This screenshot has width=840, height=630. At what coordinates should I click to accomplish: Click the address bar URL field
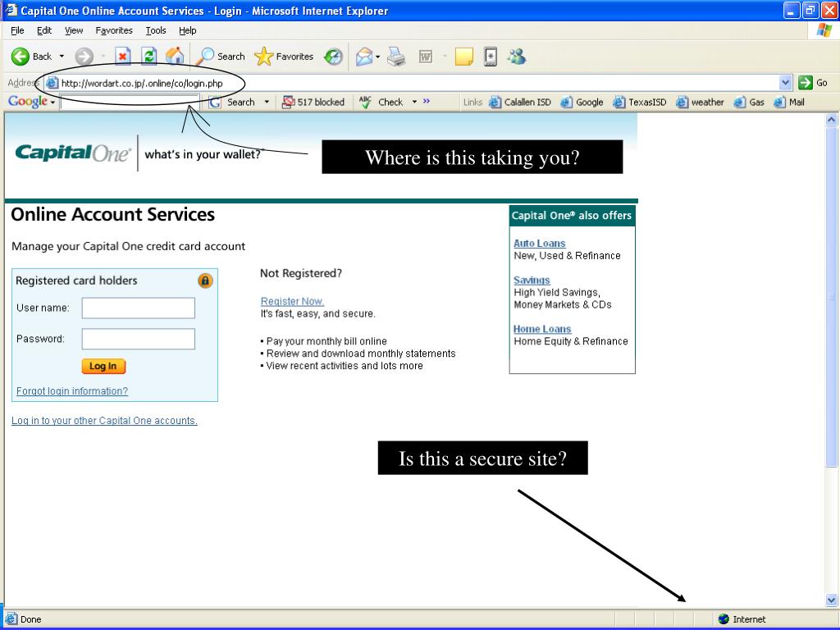418,83
